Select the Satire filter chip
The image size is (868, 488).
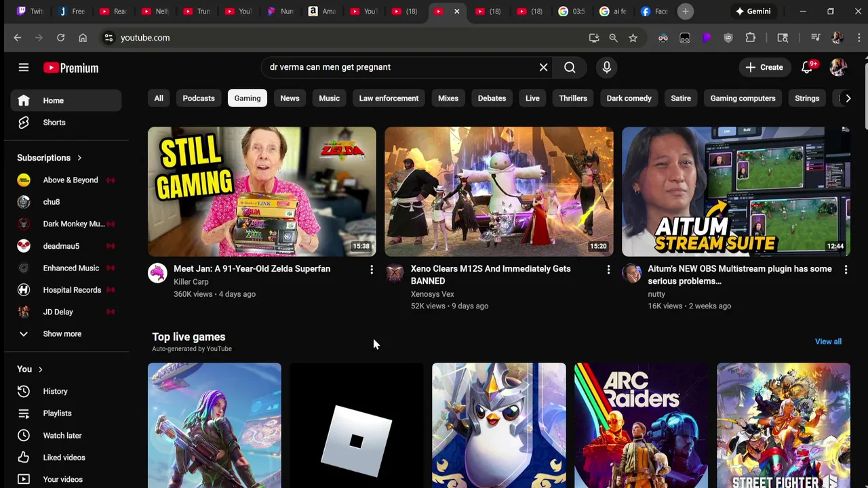[681, 98]
